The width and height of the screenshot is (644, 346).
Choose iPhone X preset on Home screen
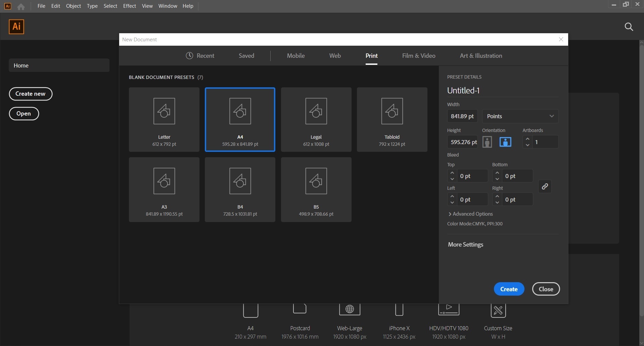click(399, 322)
